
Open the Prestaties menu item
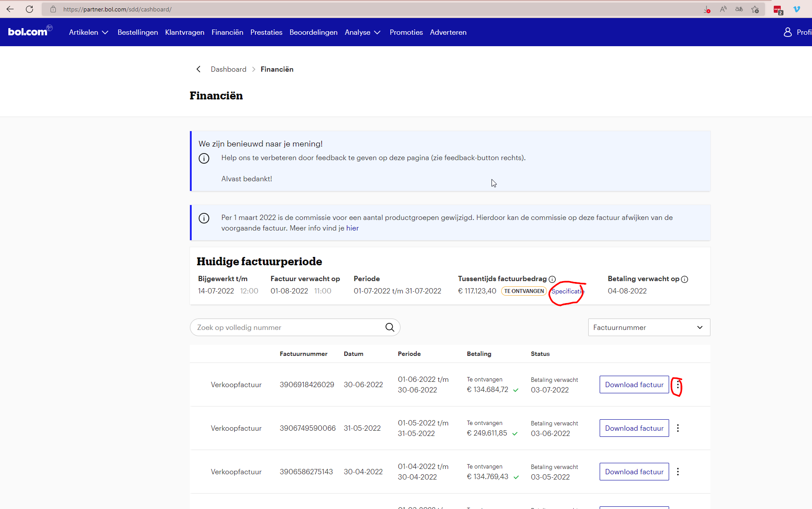click(266, 32)
